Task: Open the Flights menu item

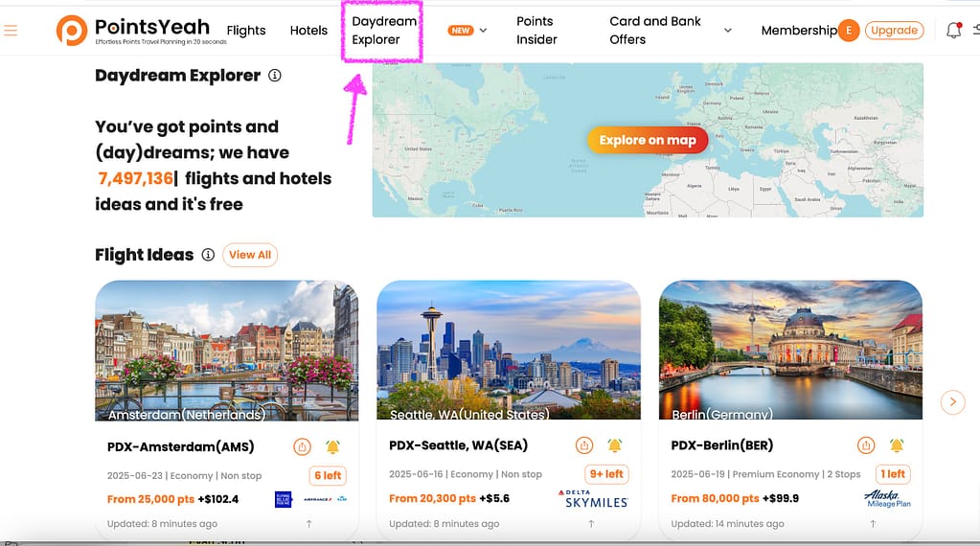Action: tap(246, 31)
